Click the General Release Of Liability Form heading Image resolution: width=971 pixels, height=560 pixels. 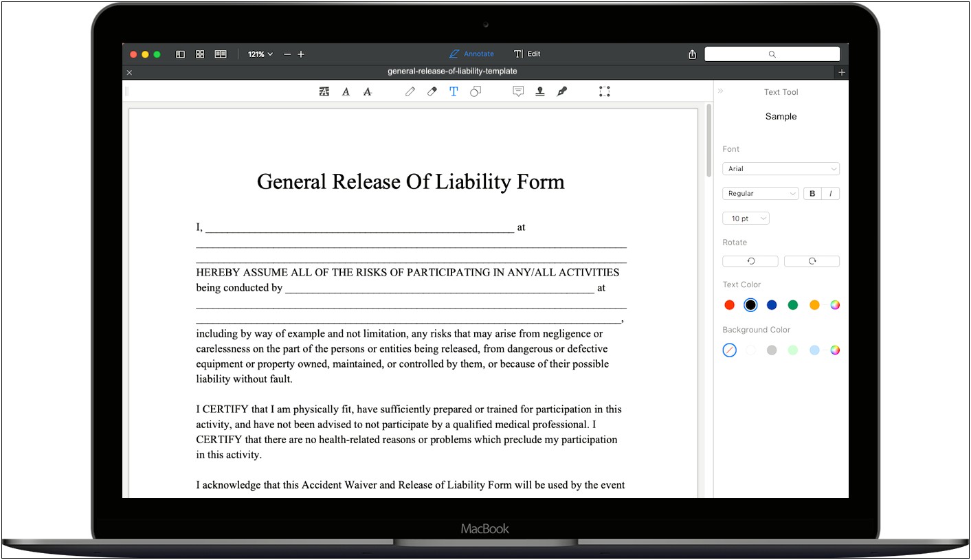point(411,181)
